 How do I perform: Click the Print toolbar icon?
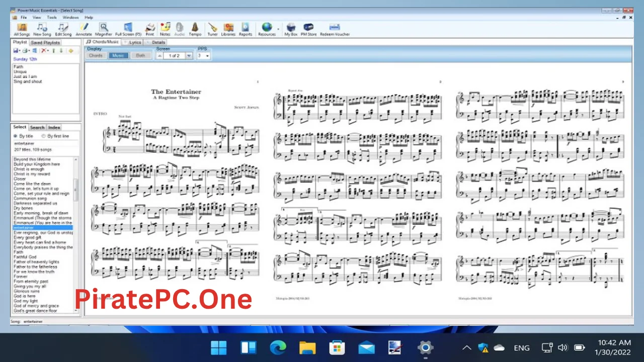(150, 29)
